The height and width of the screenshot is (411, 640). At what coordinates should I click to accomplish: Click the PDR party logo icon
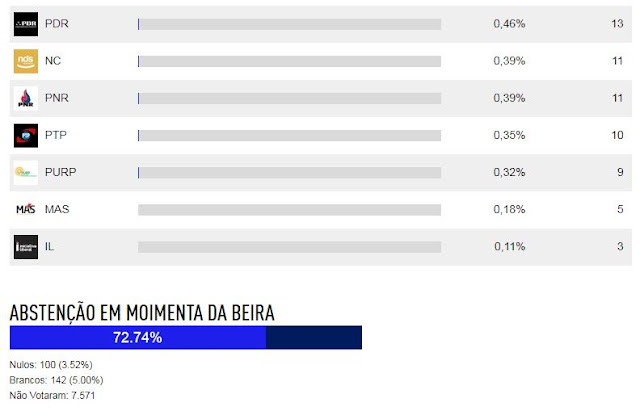click(25, 23)
